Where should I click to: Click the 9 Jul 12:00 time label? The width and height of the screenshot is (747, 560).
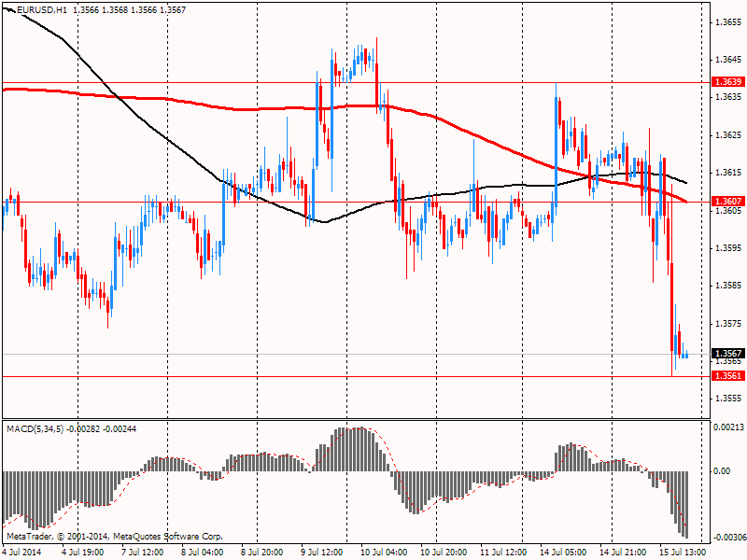(x=323, y=552)
